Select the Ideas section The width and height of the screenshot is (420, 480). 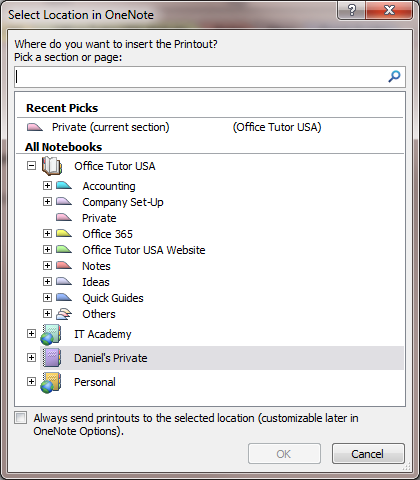96,282
